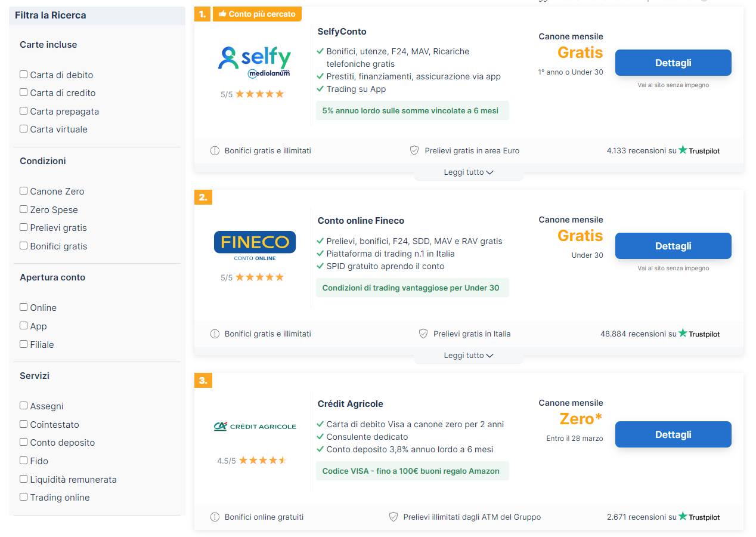Click Condizioni di trading vantaggiose banner
The width and height of the screenshot is (756, 537).
point(413,288)
